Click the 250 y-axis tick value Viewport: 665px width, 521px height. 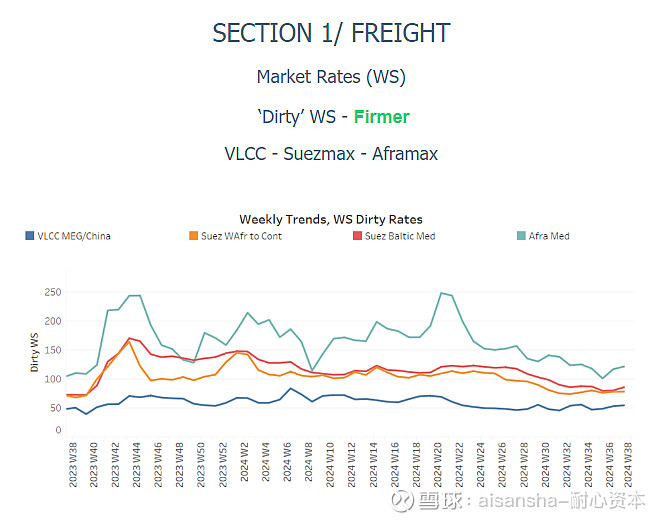50,292
